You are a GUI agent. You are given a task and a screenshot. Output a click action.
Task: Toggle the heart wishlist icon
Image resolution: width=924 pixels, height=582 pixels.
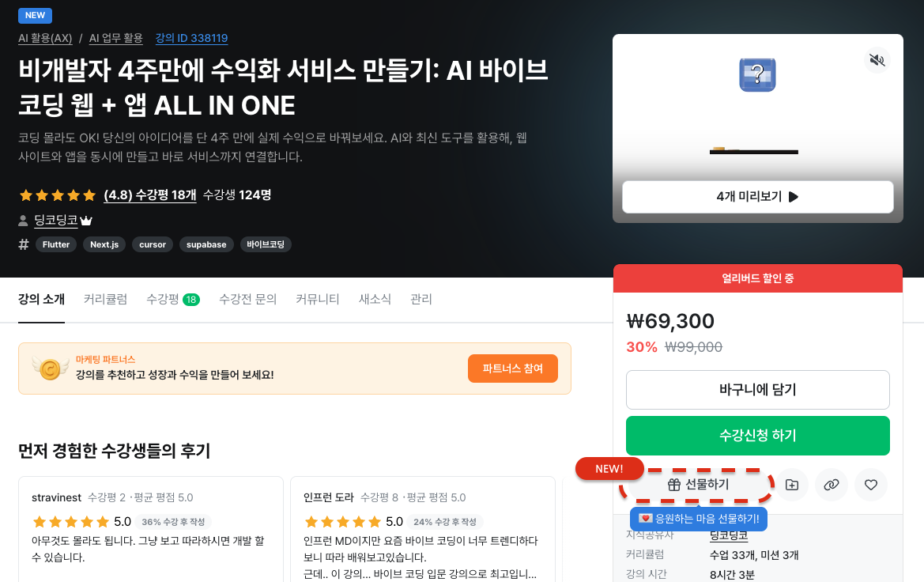point(870,485)
